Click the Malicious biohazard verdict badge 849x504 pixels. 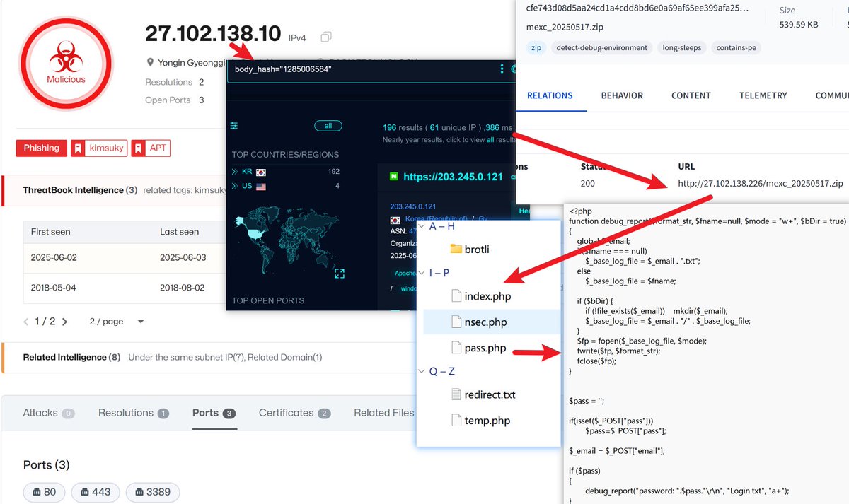point(66,62)
